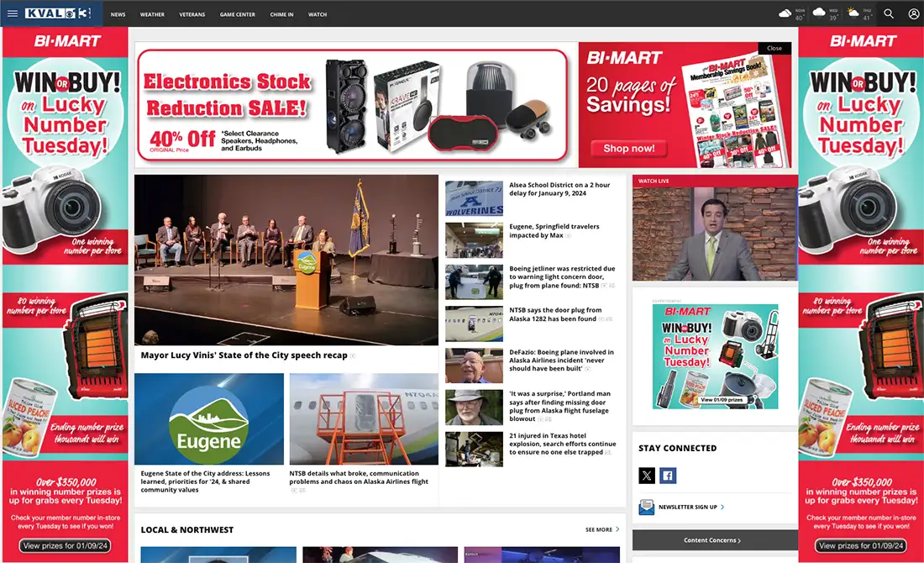Click See More in Local & Northwest

601,529
